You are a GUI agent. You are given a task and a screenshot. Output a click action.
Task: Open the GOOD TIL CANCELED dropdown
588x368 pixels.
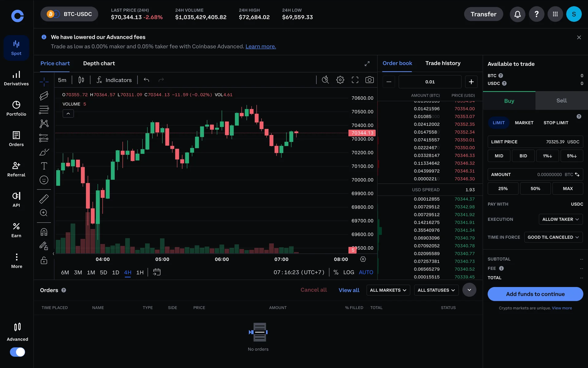point(553,237)
